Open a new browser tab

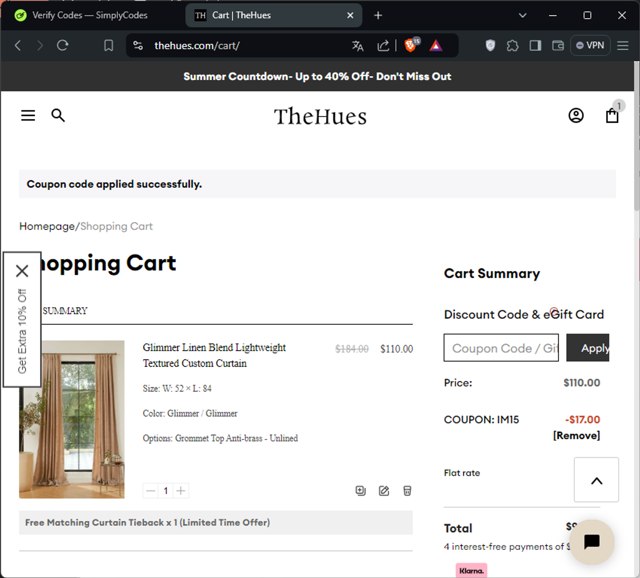(378, 16)
